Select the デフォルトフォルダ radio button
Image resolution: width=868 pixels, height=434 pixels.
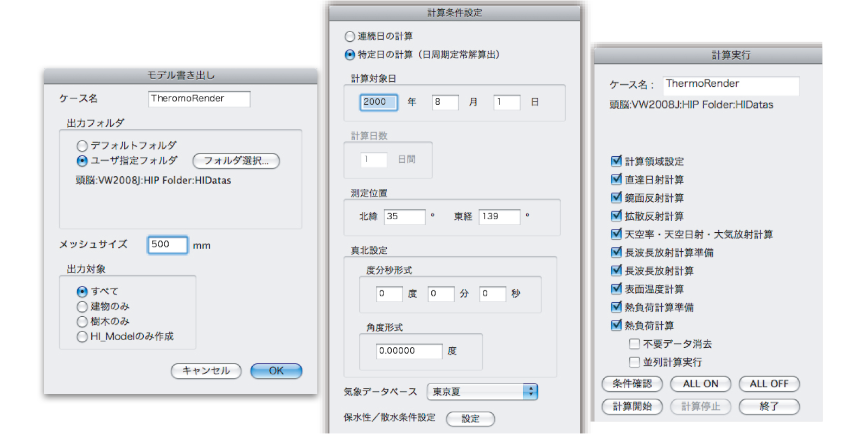coord(82,146)
